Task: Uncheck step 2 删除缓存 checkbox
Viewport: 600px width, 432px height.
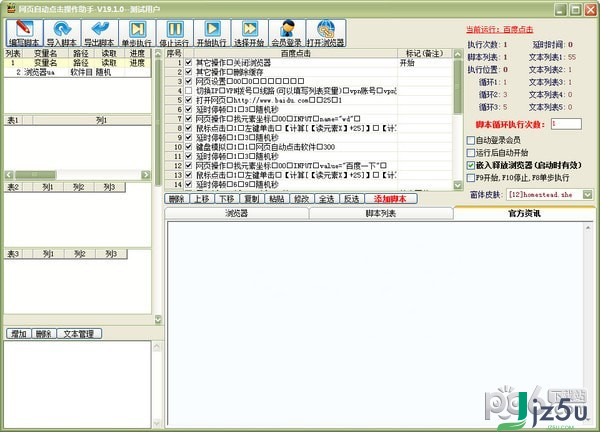Action: (x=189, y=72)
